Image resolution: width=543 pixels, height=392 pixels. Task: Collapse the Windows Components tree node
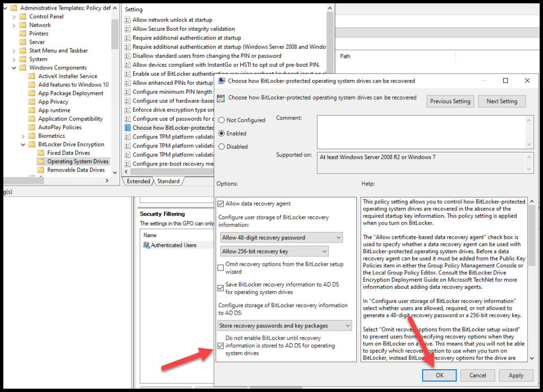[x=14, y=68]
